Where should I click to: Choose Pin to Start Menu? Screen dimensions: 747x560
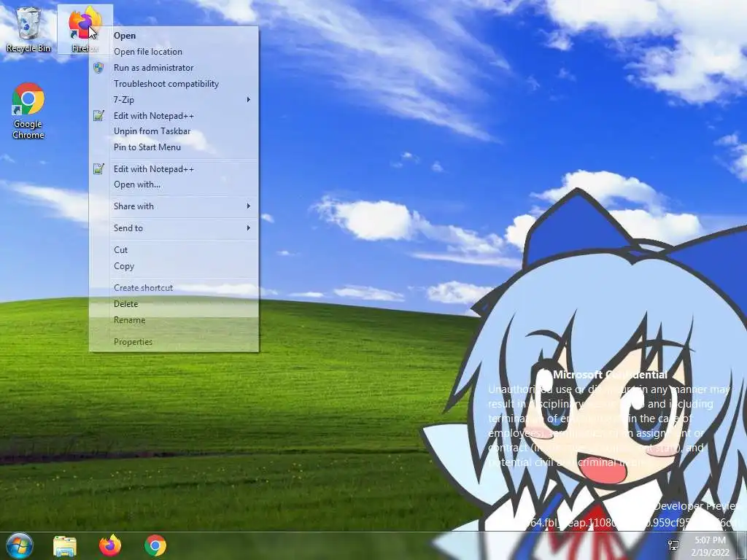click(x=174, y=147)
